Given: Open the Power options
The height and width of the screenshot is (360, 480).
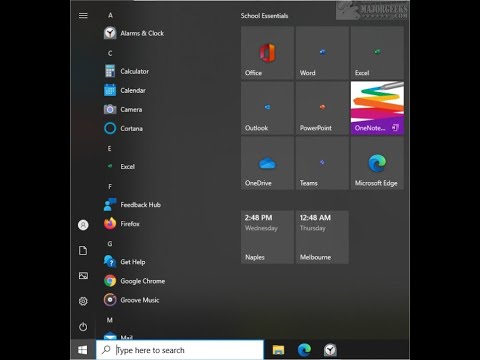Looking at the screenshot, I should pos(83,326).
